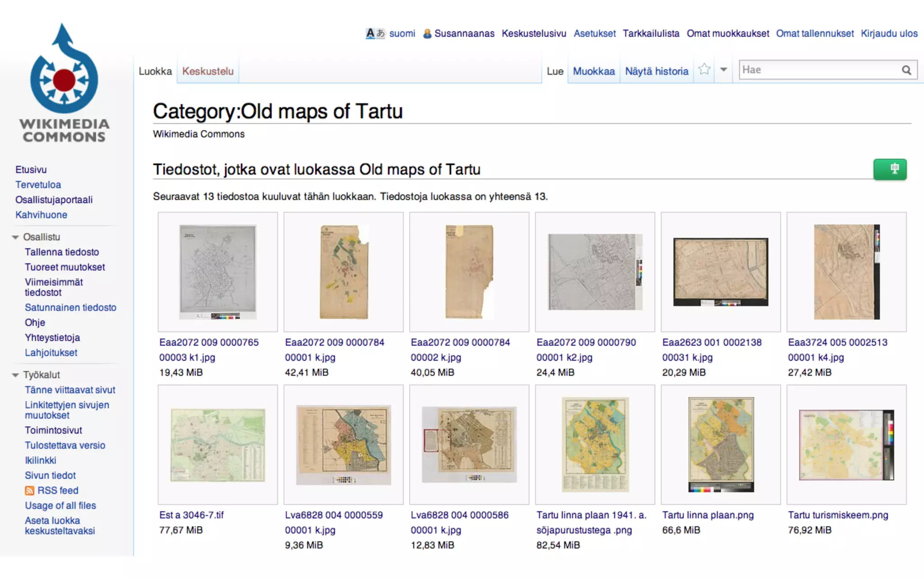Image resolution: width=924 pixels, height=578 pixels.
Task: Open the Est a 3046-7.tif thumbnail
Action: 217,445
